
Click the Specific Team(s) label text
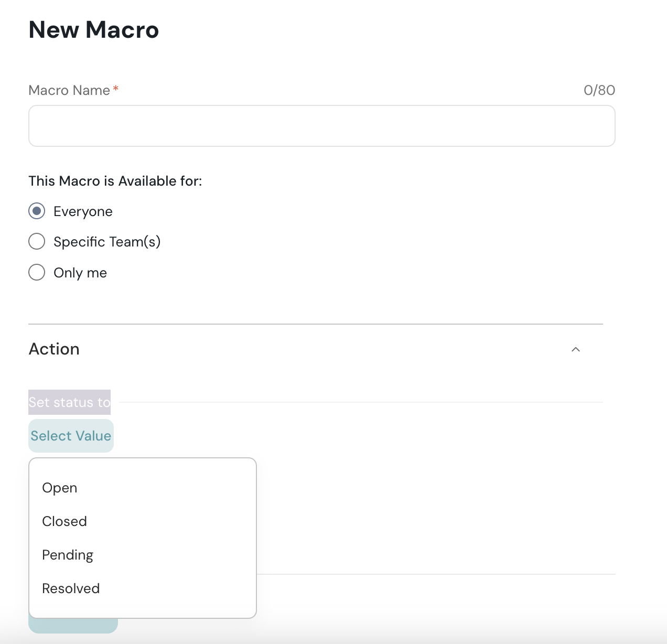[x=107, y=242]
